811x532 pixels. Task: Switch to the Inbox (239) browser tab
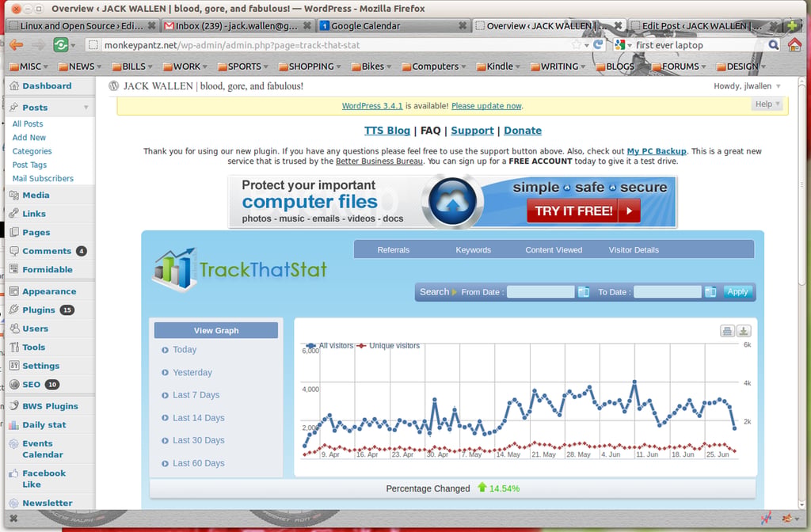(238, 25)
